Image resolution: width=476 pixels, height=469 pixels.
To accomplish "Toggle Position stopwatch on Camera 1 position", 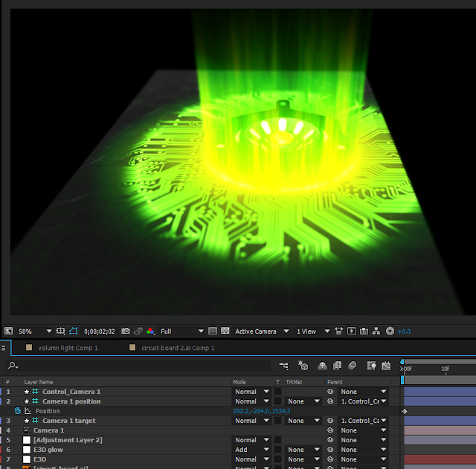I will pyautogui.click(x=18, y=411).
